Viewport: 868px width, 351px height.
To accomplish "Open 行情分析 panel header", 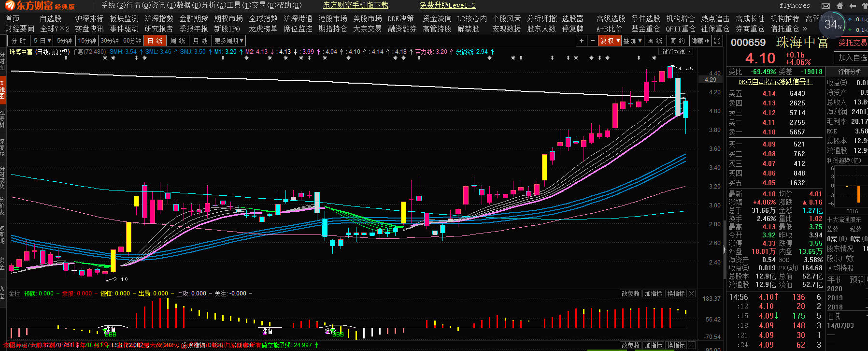I will pos(850,72).
